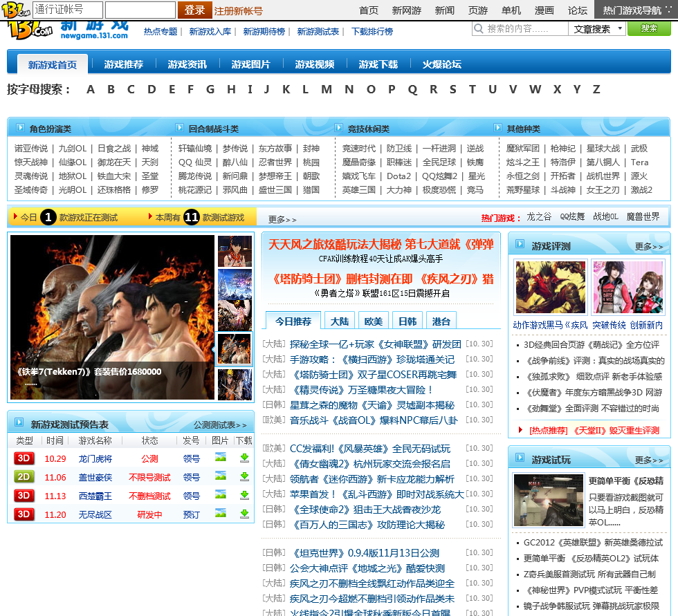Open the Tekken7 main slideshow image
The image size is (678, 616).
pos(112,317)
